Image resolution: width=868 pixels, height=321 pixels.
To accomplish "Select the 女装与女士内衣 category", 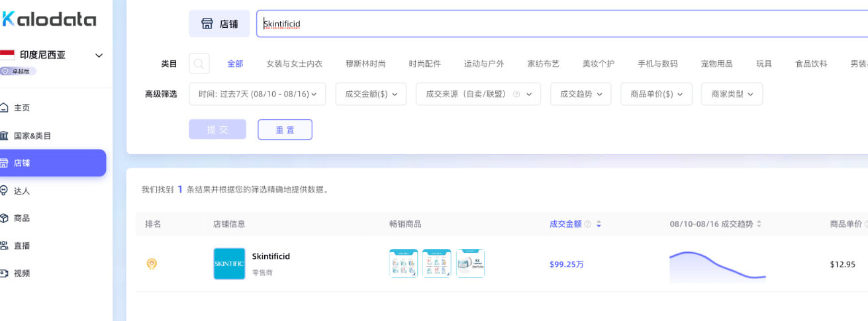I will [x=294, y=64].
